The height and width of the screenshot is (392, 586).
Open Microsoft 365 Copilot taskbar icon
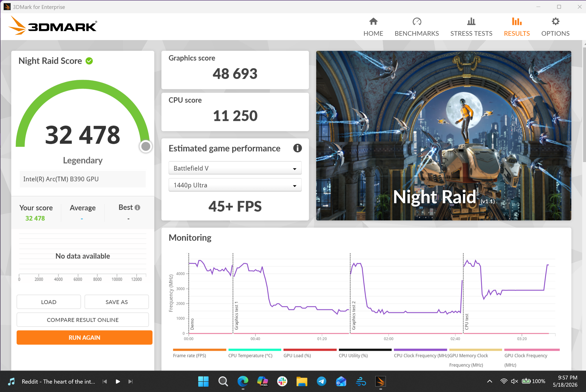tap(262, 382)
